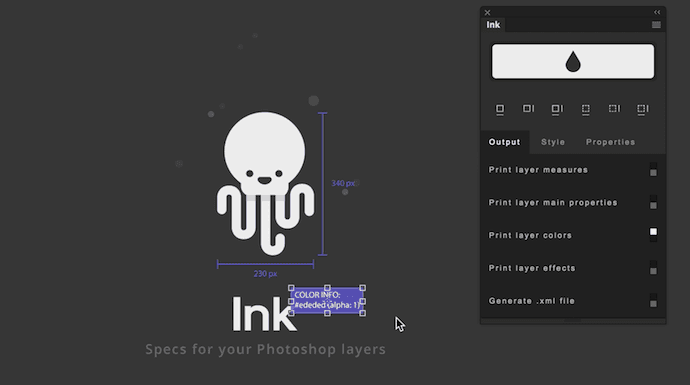Switch to the Style tab

[x=553, y=142]
